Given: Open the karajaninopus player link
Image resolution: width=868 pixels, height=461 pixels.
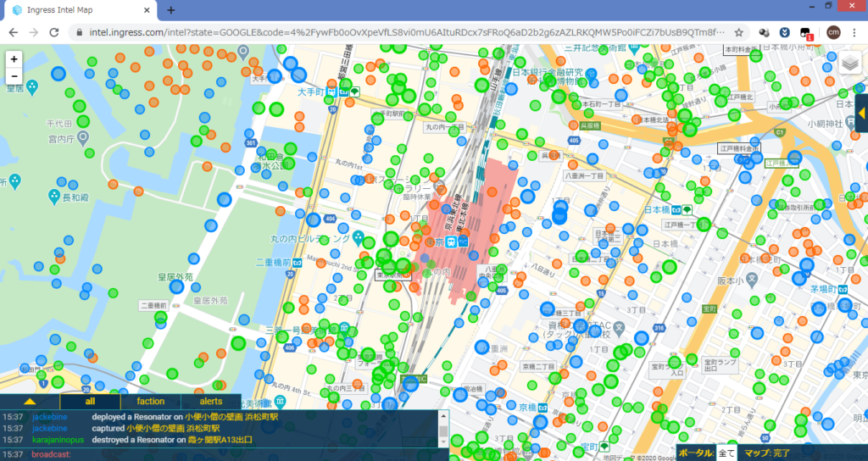Looking at the screenshot, I should (58, 440).
